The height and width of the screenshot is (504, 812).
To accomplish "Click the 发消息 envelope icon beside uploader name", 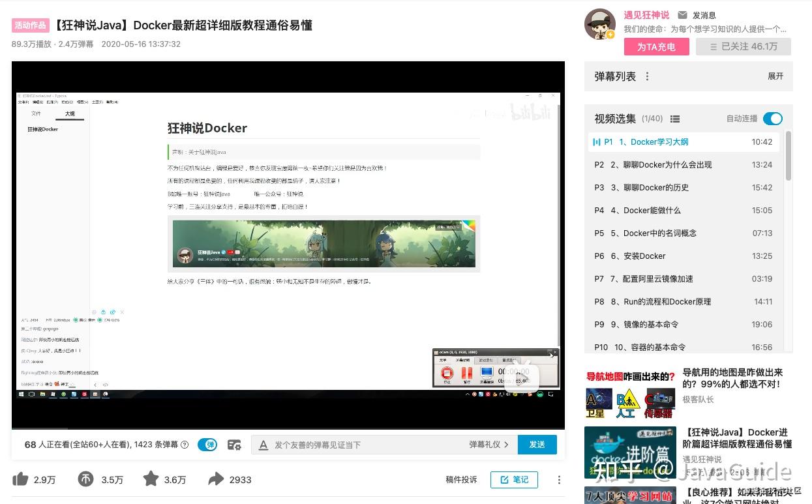I will [681, 15].
